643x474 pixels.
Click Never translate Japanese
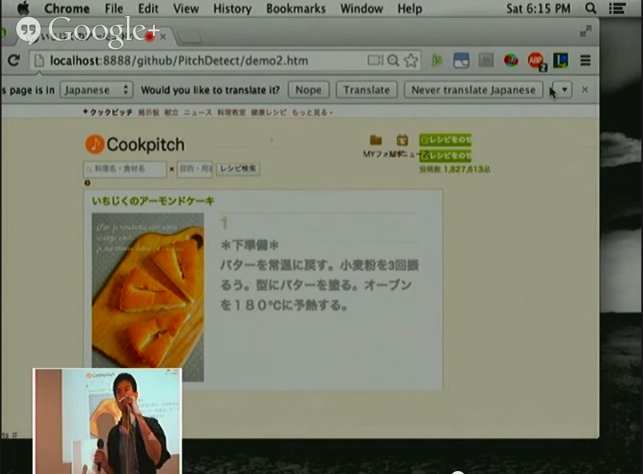click(x=473, y=90)
